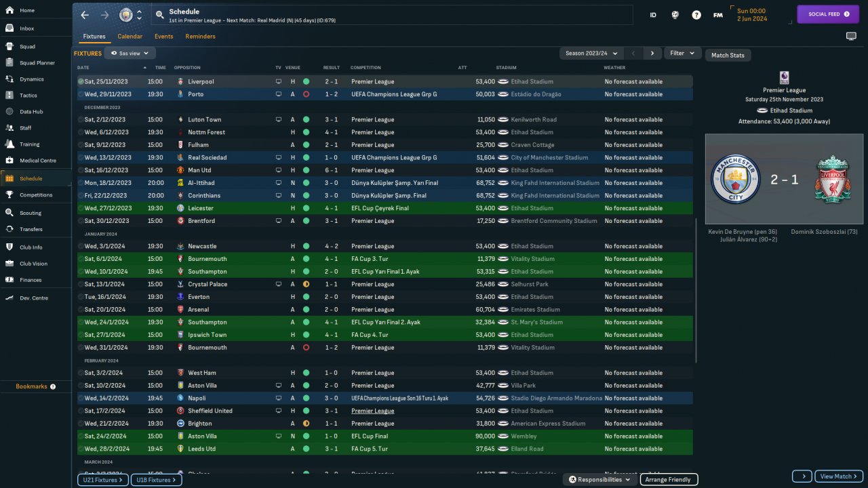868x488 pixels.
Task: Tick the selection circle for Porto fixture
Action: [x=81, y=94]
